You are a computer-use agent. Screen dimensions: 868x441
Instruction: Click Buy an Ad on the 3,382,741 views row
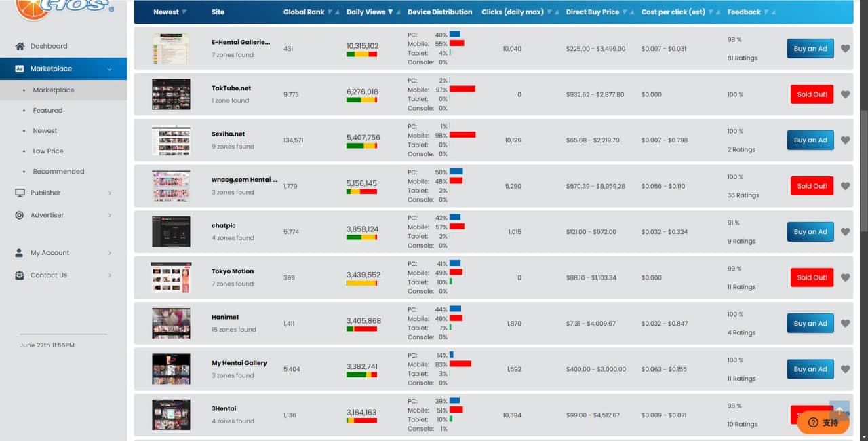[810, 369]
